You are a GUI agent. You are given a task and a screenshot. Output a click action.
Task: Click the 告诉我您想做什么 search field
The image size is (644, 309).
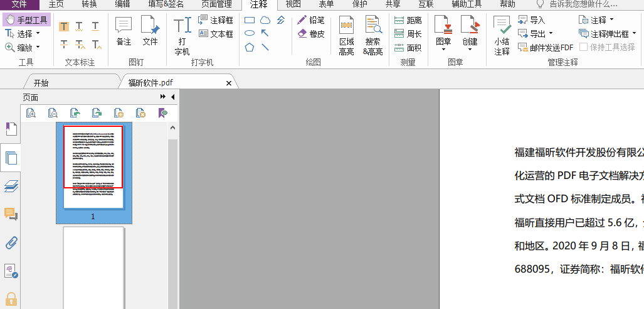pyautogui.click(x=583, y=4)
